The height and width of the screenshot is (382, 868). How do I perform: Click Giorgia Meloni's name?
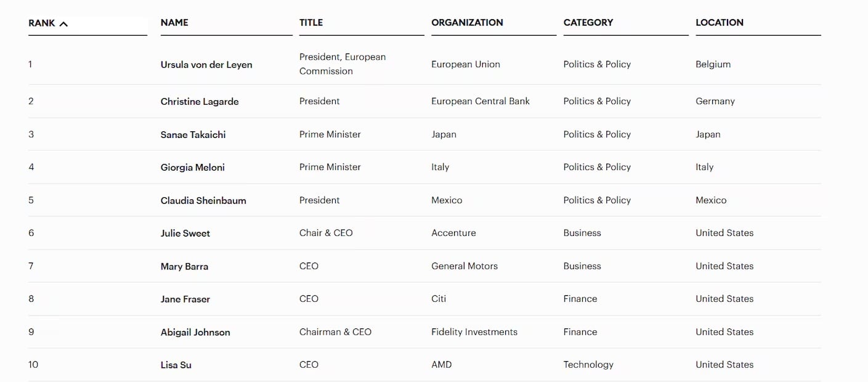(191, 167)
